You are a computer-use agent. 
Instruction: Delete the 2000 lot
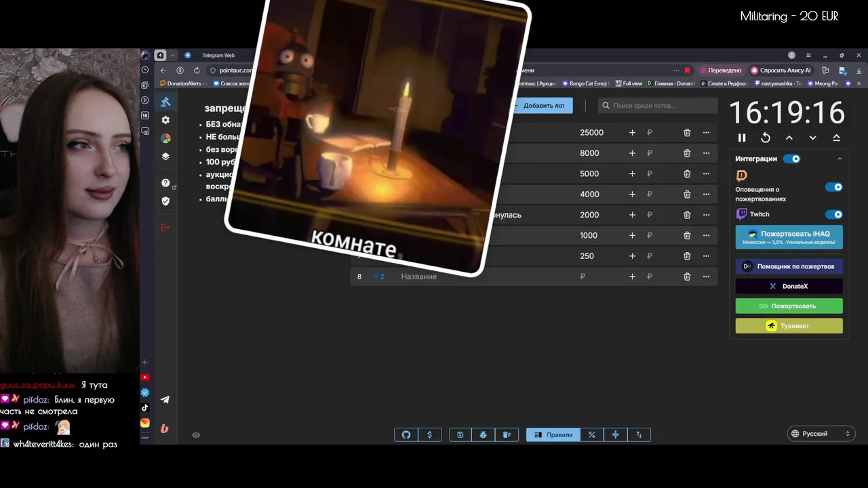[687, 215]
